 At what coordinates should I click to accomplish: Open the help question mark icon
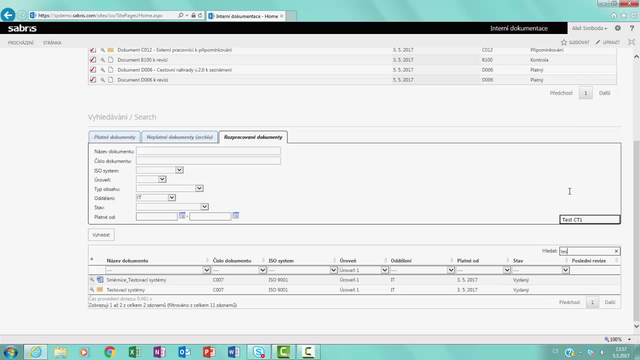[x=632, y=28]
